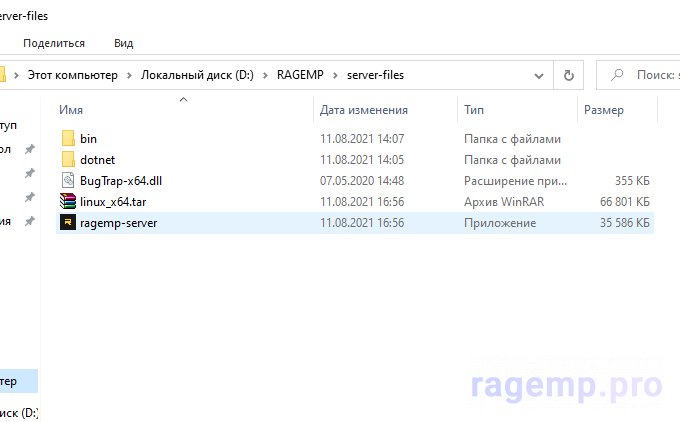This screenshot has height=422, width=680.
Task: Click the pin icon beside the 'ия' sidebar entry
Action: 29,222
